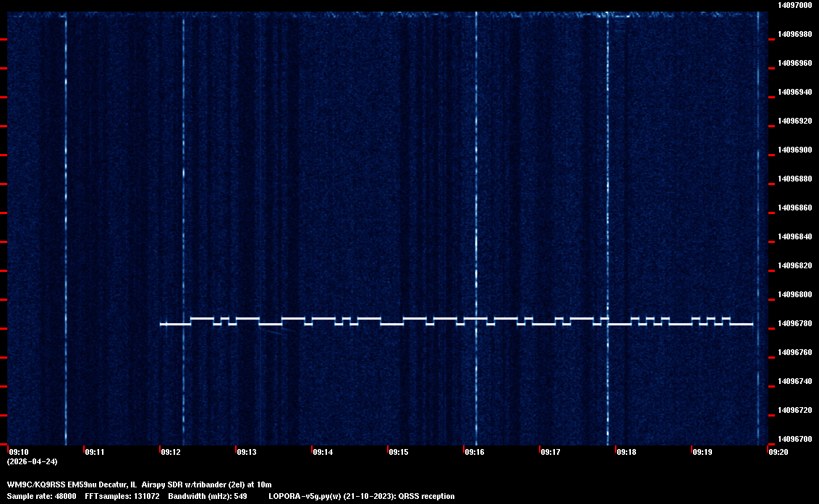Select the 09:15 time marker
The image size is (819, 504).
pyautogui.click(x=399, y=452)
